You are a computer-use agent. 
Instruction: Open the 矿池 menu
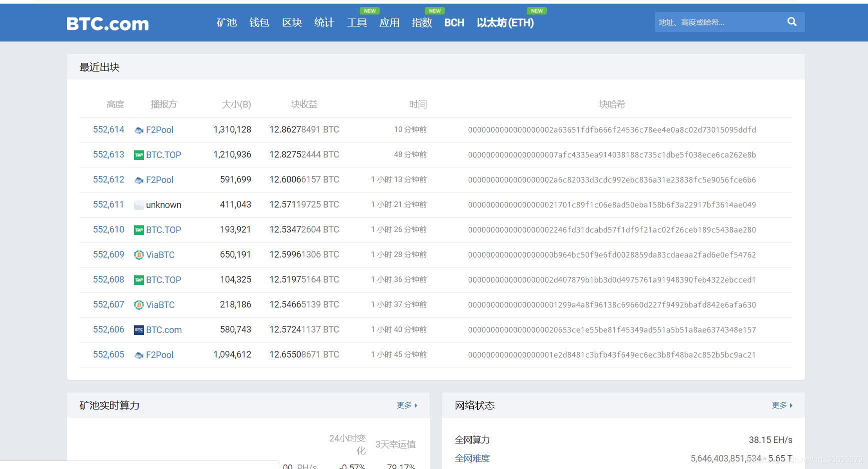[x=227, y=22]
